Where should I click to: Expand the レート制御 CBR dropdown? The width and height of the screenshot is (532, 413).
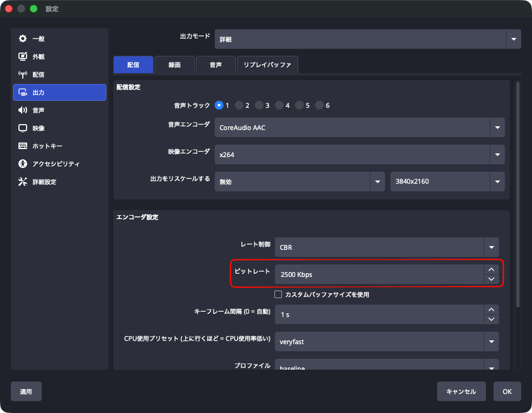click(387, 247)
